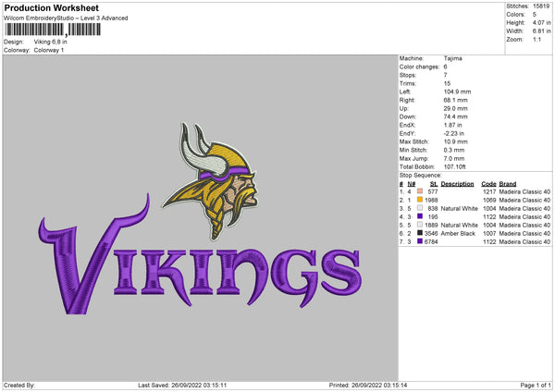
Task: Click the St. column header
Action: tap(434, 184)
